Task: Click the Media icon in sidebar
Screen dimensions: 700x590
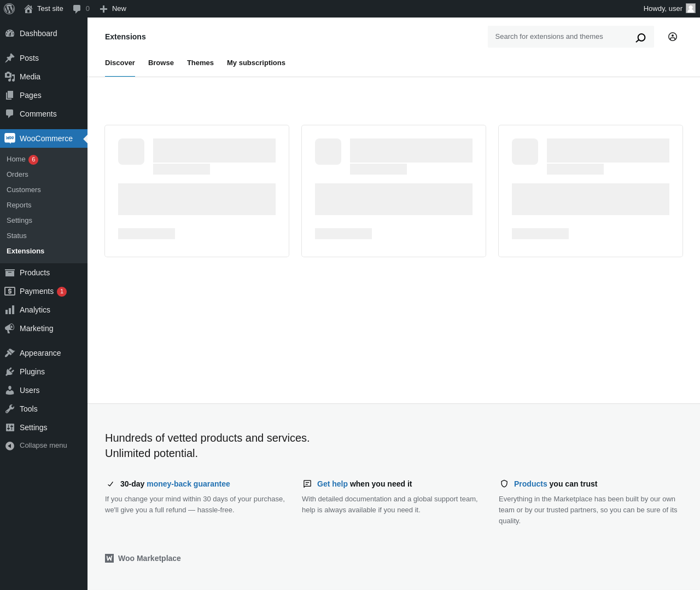Action: (x=10, y=77)
